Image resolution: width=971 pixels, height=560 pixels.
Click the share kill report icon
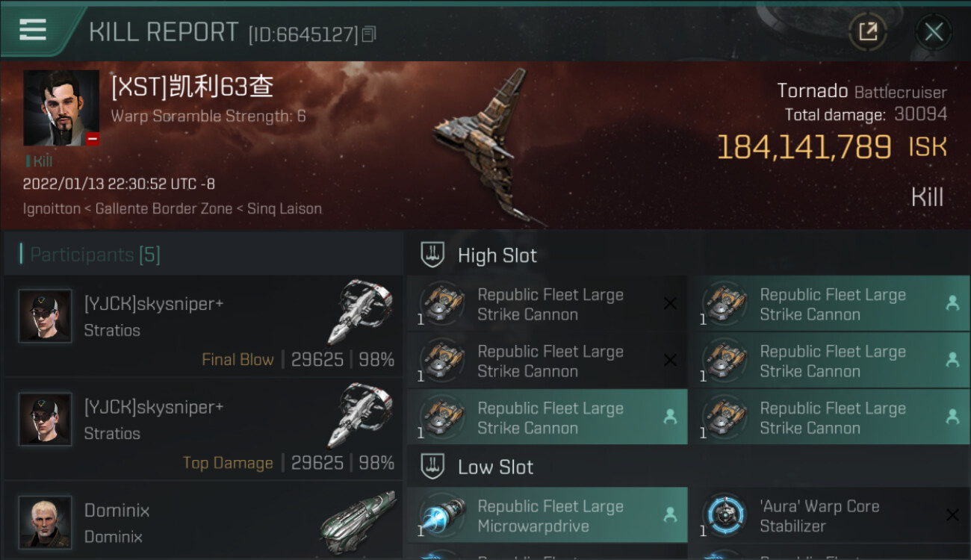pos(867,32)
